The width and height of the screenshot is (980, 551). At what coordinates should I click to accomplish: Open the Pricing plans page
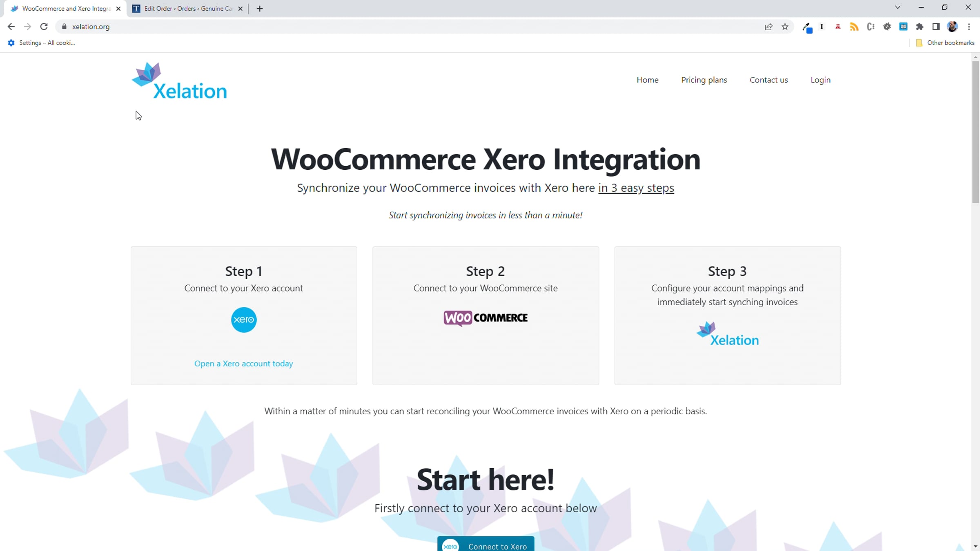[x=704, y=80]
